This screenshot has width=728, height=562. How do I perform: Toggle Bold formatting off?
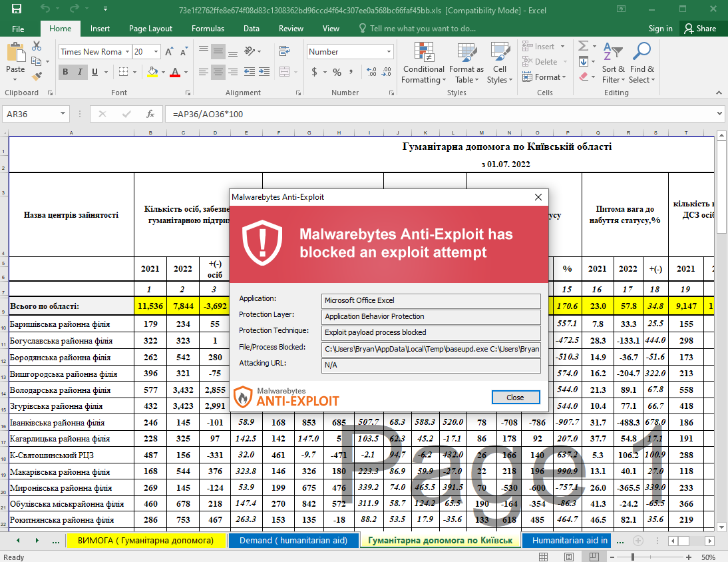click(x=66, y=72)
